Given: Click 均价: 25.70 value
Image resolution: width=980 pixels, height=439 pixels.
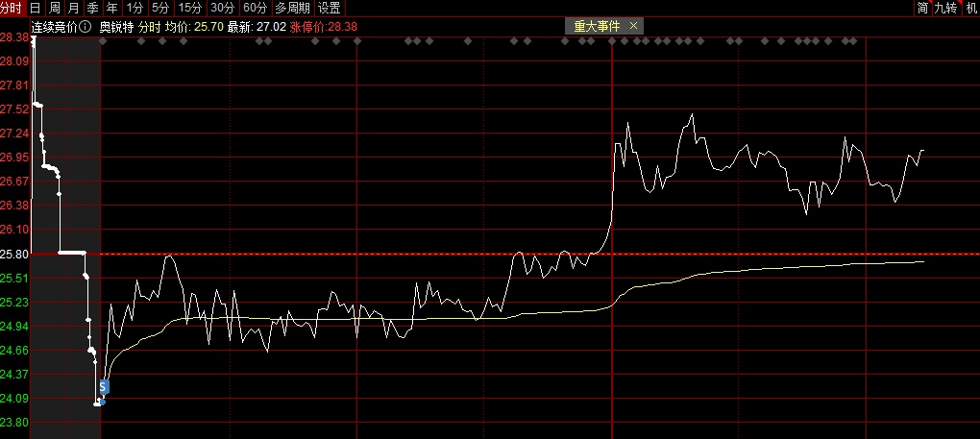Looking at the screenshot, I should pos(194,27).
